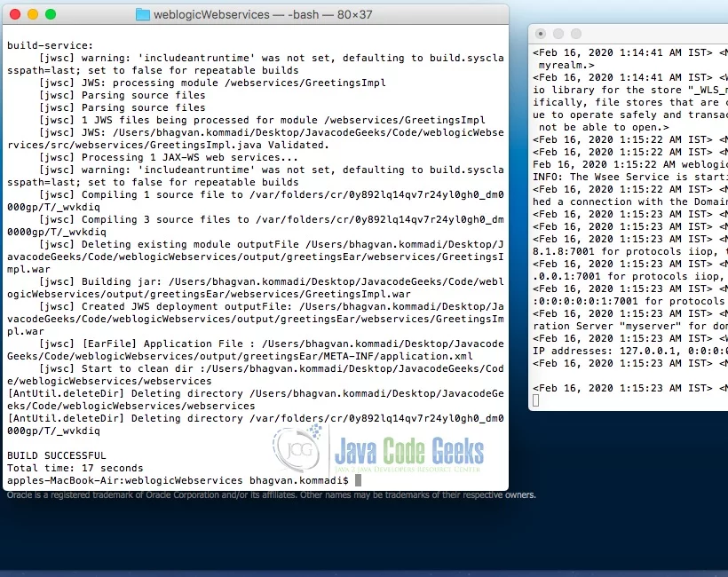Click 'INFO: The Wsee Service is' line
The image size is (728, 577).
click(x=630, y=177)
